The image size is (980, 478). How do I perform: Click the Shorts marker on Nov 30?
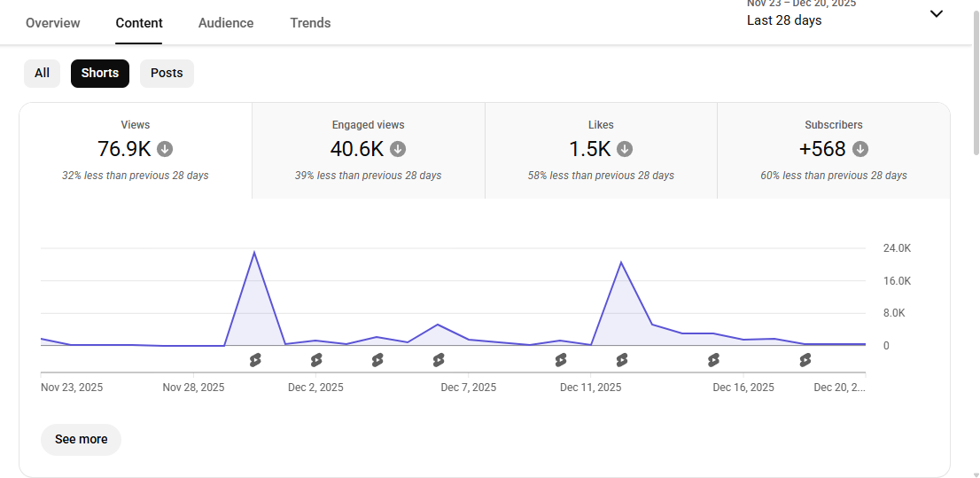tap(255, 360)
